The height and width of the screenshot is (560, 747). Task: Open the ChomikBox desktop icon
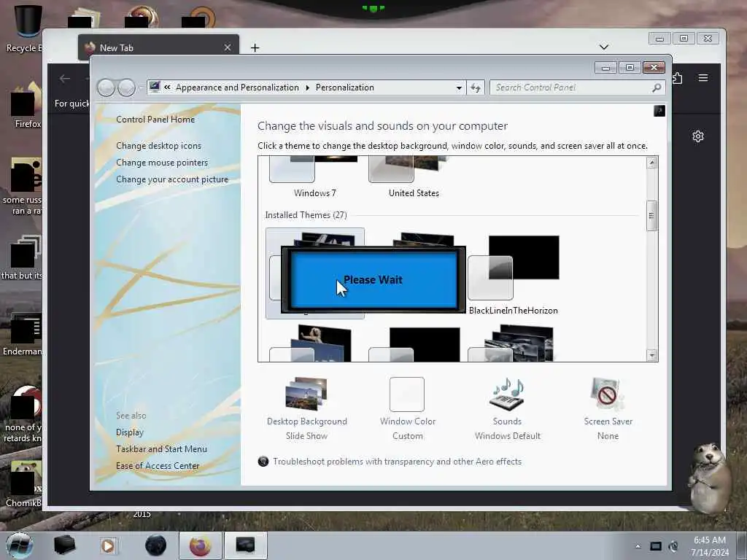pos(24,484)
